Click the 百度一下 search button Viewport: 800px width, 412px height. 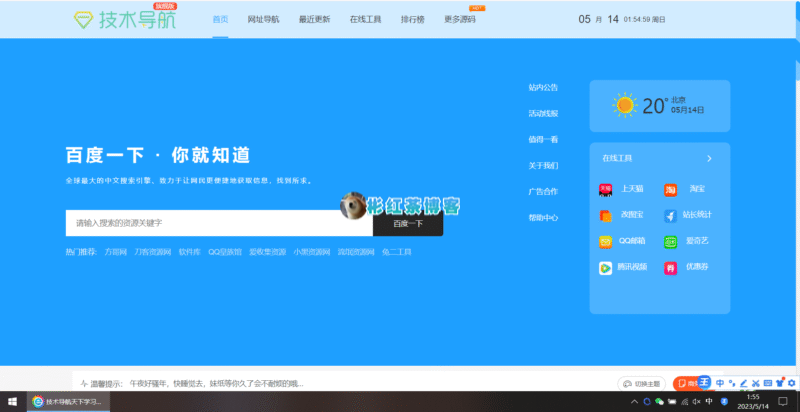coord(408,223)
